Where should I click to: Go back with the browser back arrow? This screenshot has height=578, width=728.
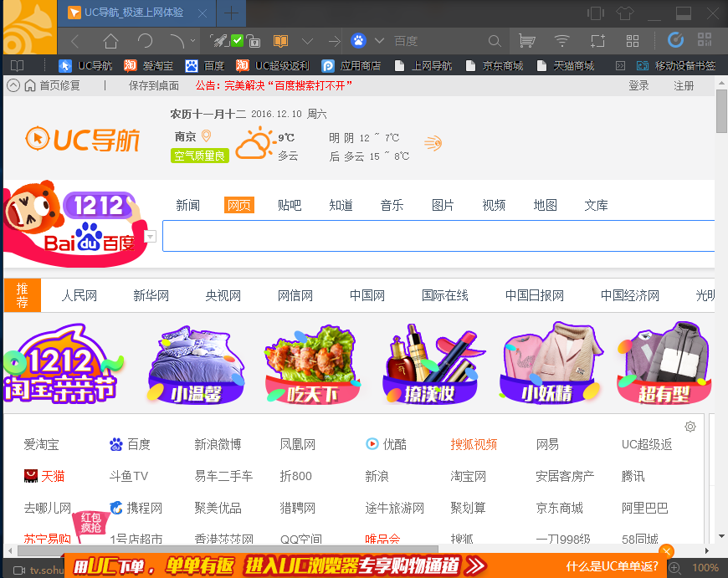click(x=75, y=41)
